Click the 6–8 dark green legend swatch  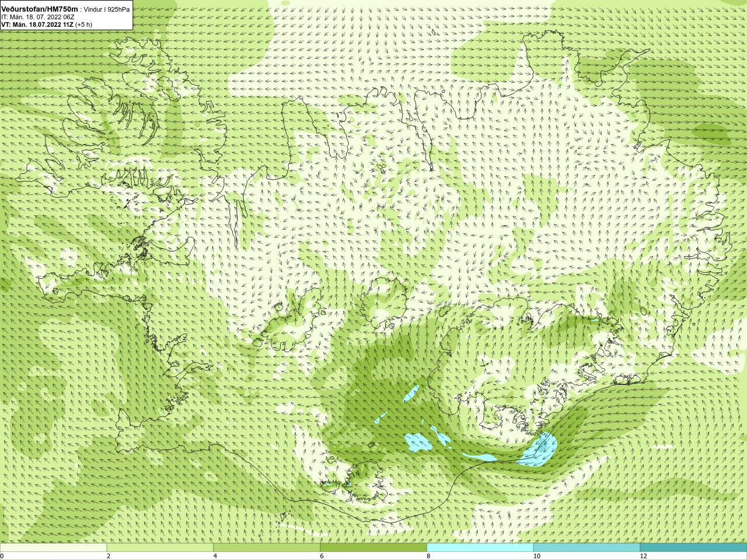373,548
